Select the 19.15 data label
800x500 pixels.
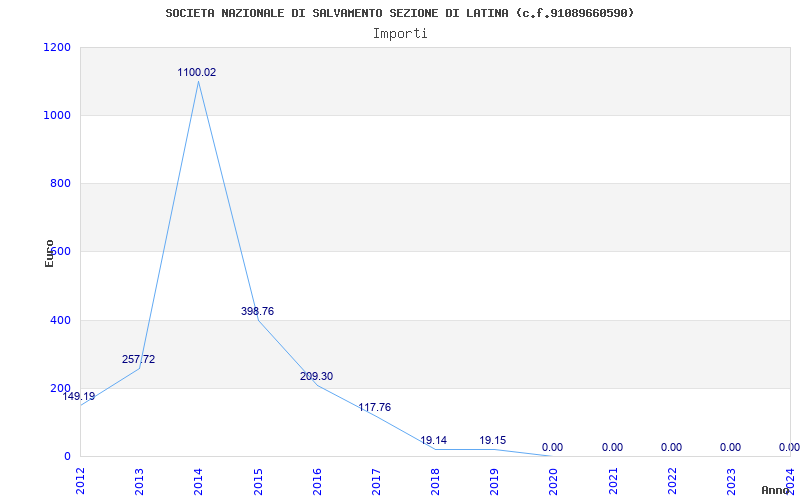tap(493, 440)
